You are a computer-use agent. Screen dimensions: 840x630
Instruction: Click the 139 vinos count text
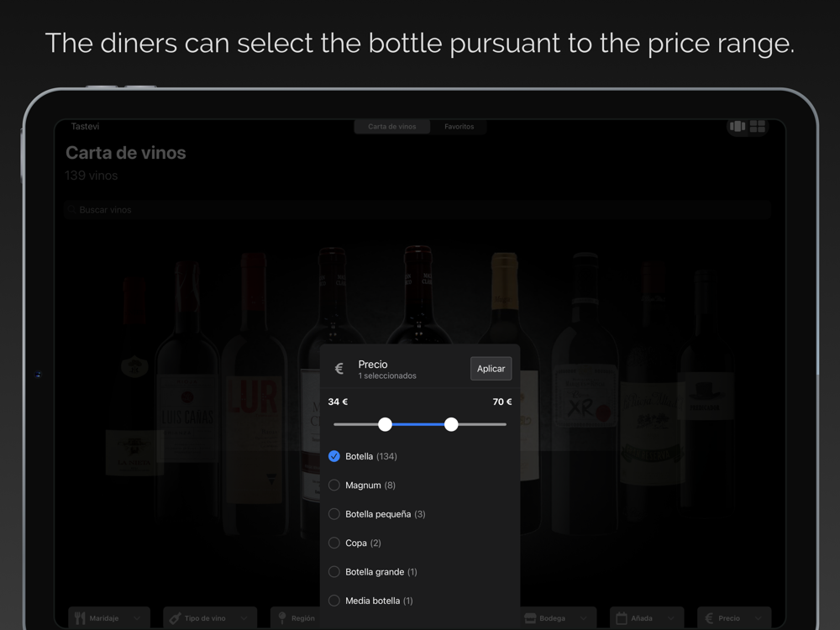91,176
